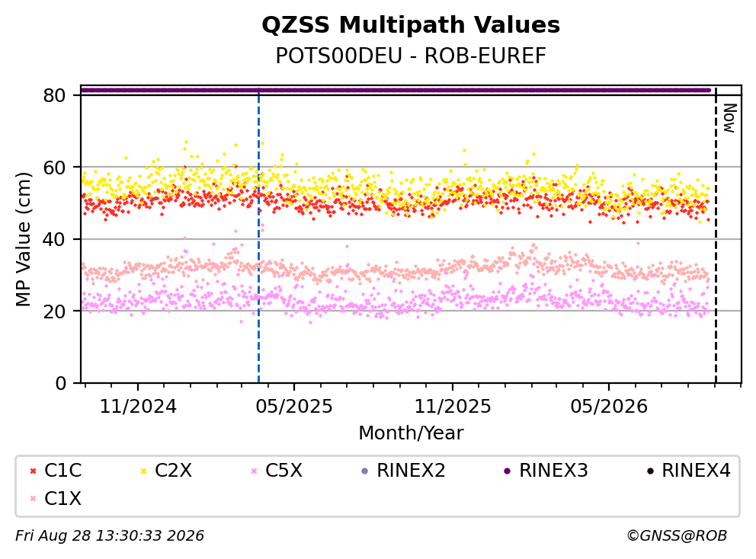Viewport: 756px width, 559px height.
Task: Click the 05/2026 x-axis tick label
Action: coord(609,407)
